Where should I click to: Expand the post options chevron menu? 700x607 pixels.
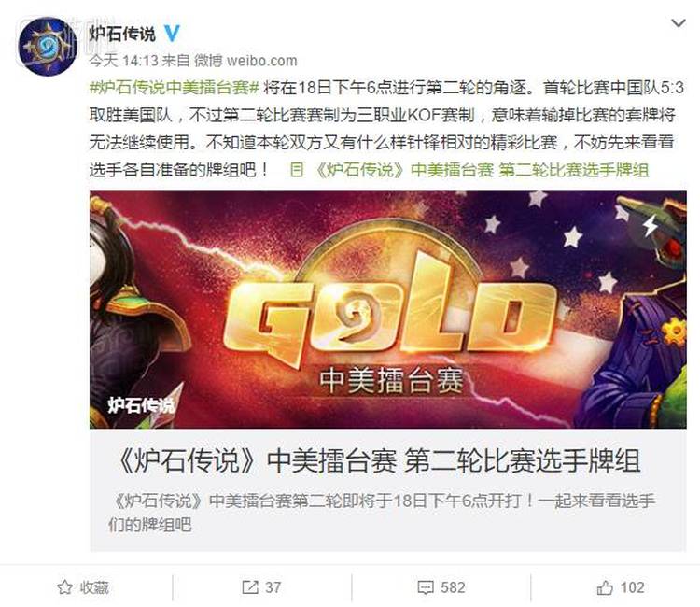(x=679, y=22)
